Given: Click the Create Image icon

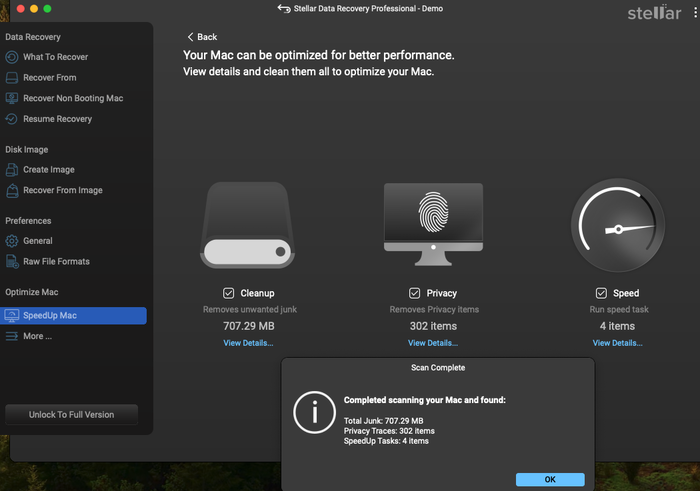Looking at the screenshot, I should coord(12,170).
